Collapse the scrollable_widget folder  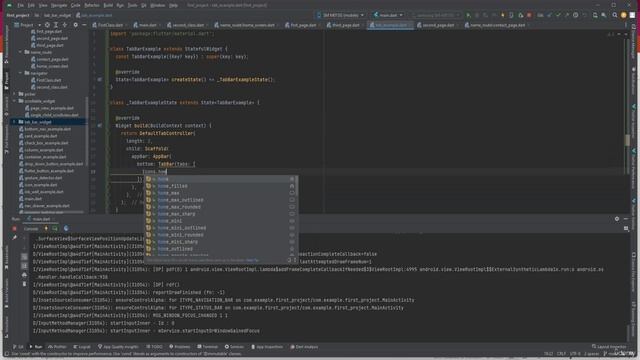point(15,101)
